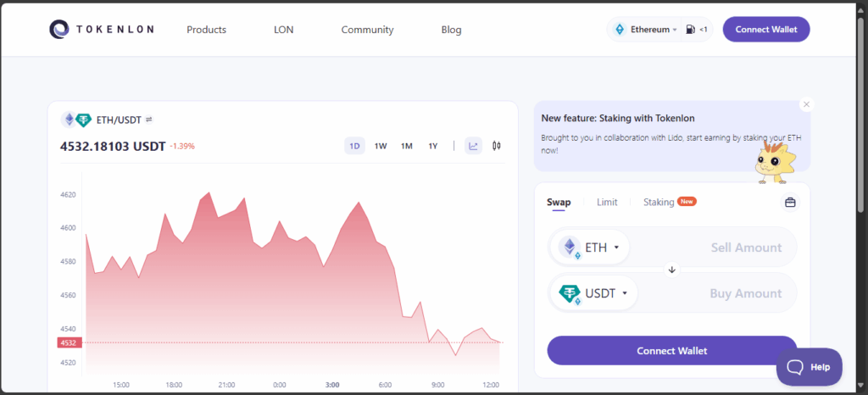Select the 1Y timeframe

point(432,146)
